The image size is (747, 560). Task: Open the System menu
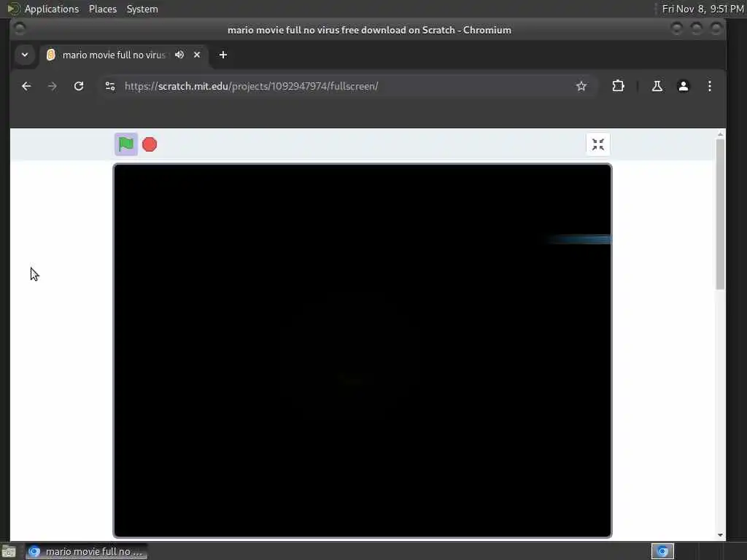pyautogui.click(x=142, y=9)
